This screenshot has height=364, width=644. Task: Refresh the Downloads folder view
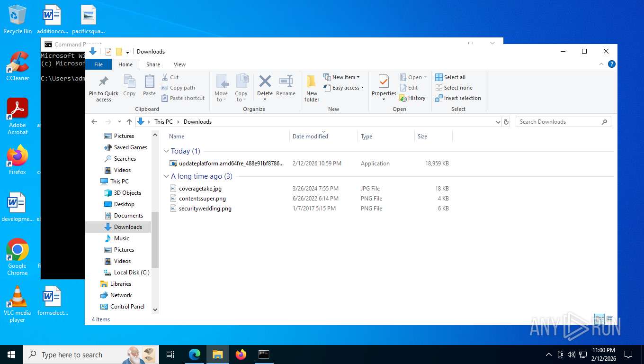coord(506,122)
